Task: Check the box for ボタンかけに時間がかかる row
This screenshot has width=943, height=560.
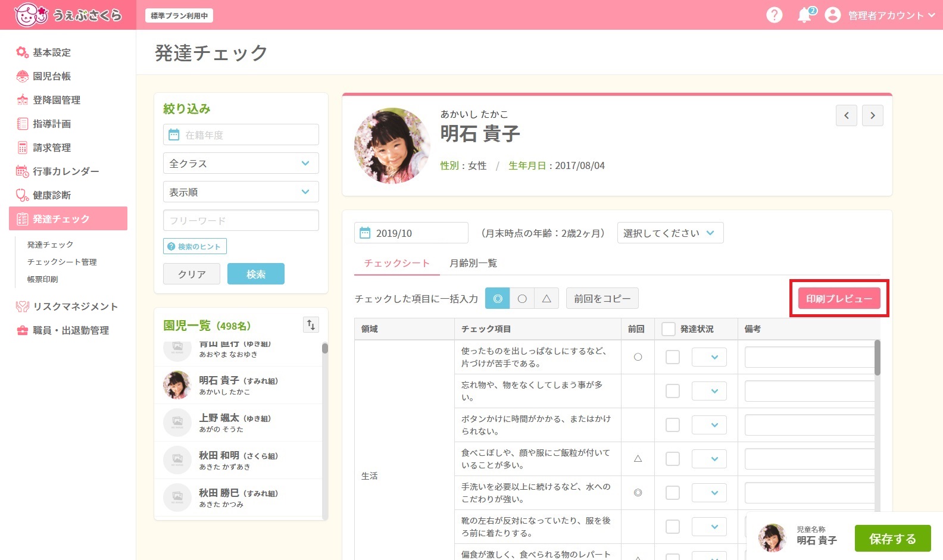Action: [x=673, y=425]
